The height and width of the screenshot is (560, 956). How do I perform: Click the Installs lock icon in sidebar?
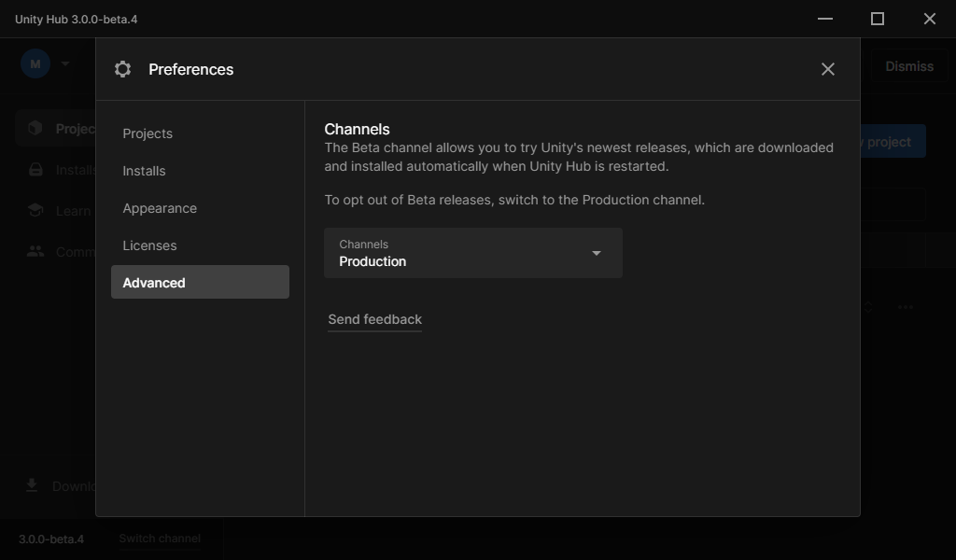pos(35,170)
